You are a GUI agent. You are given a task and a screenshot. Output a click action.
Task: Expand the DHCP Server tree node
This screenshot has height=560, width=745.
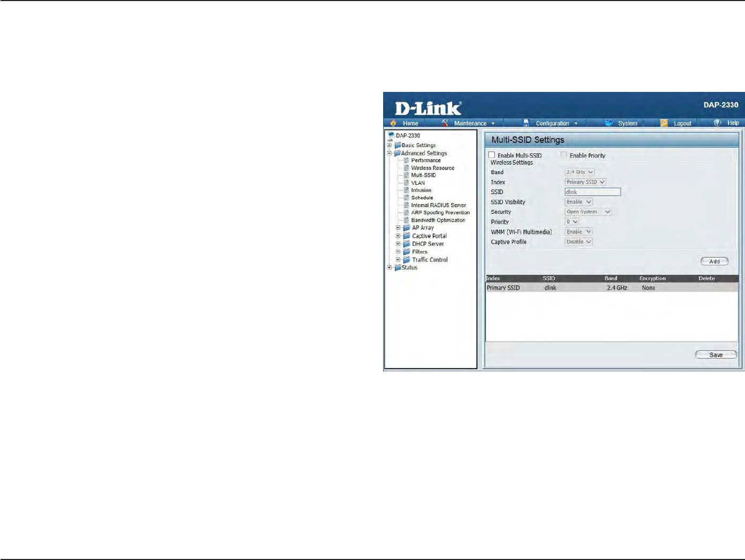pyautogui.click(x=398, y=244)
